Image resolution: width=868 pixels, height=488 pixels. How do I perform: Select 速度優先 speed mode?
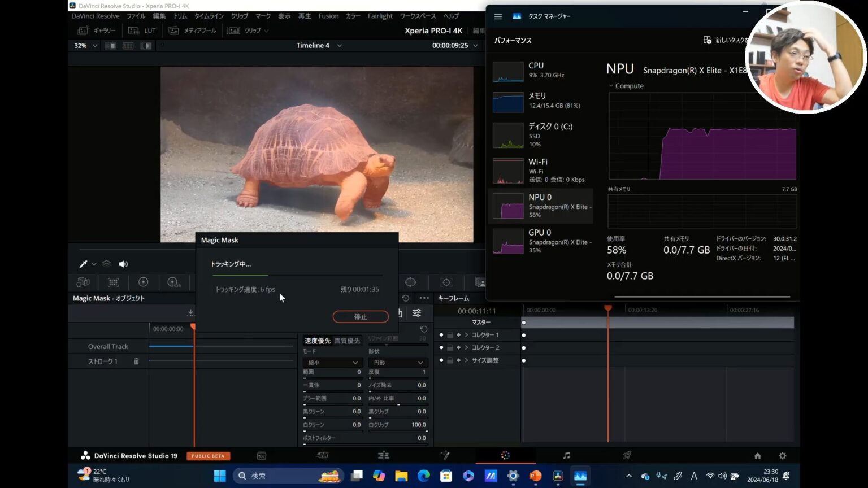(x=317, y=341)
